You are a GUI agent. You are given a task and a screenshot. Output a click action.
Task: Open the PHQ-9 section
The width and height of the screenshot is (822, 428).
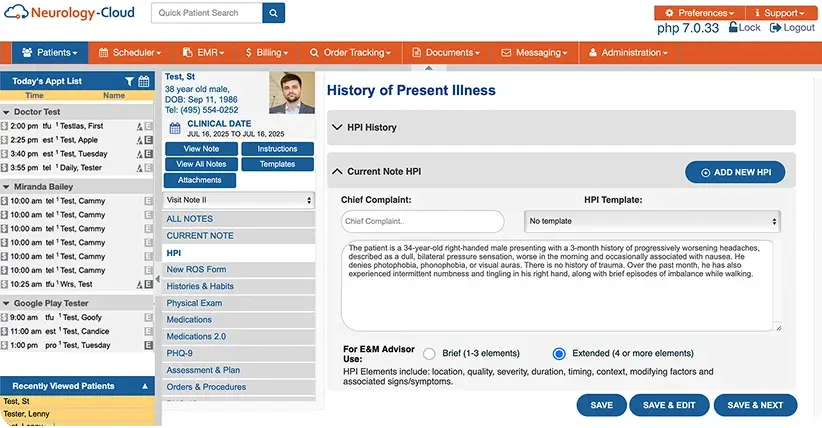click(239, 354)
